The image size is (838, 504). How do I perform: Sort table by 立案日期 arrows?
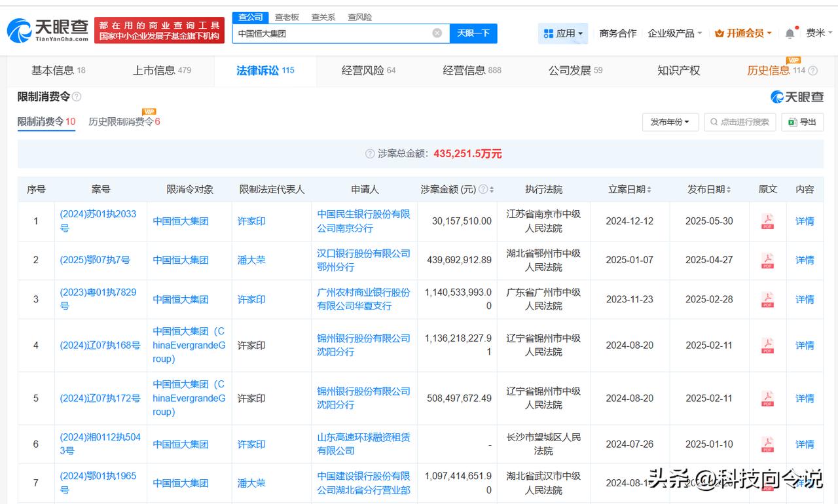tap(649, 190)
